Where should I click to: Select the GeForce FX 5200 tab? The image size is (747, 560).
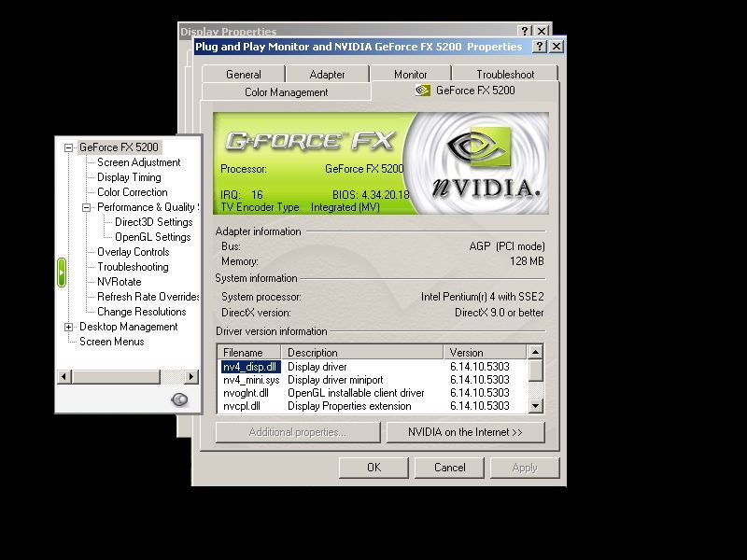tap(465, 90)
